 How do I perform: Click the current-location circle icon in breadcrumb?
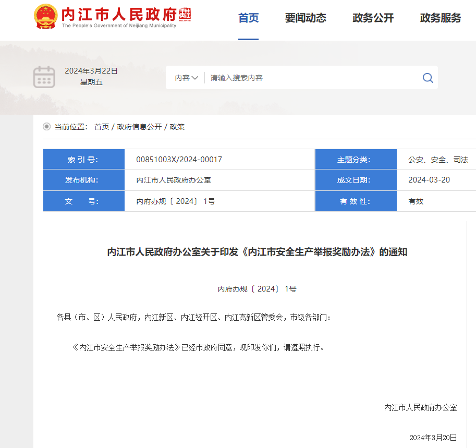click(47, 127)
